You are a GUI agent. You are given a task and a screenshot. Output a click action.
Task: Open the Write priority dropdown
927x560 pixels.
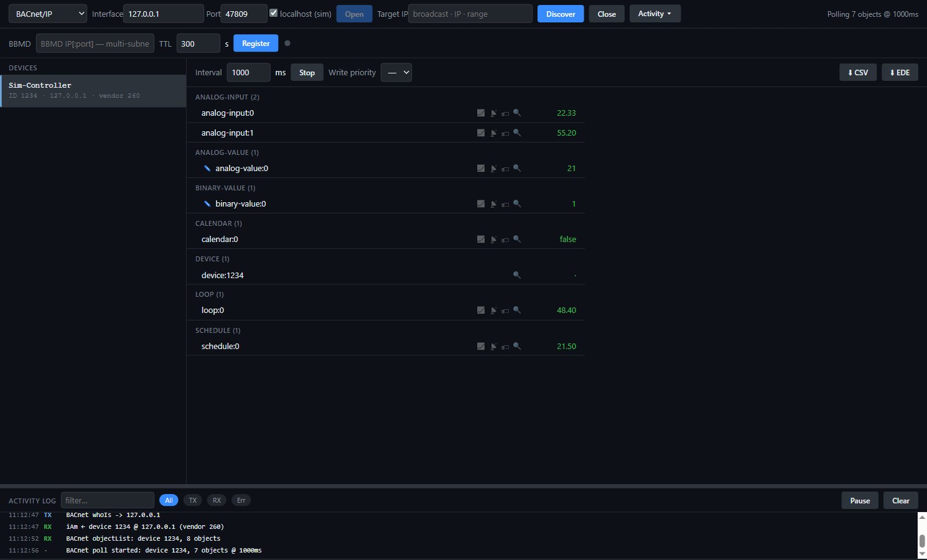click(396, 73)
